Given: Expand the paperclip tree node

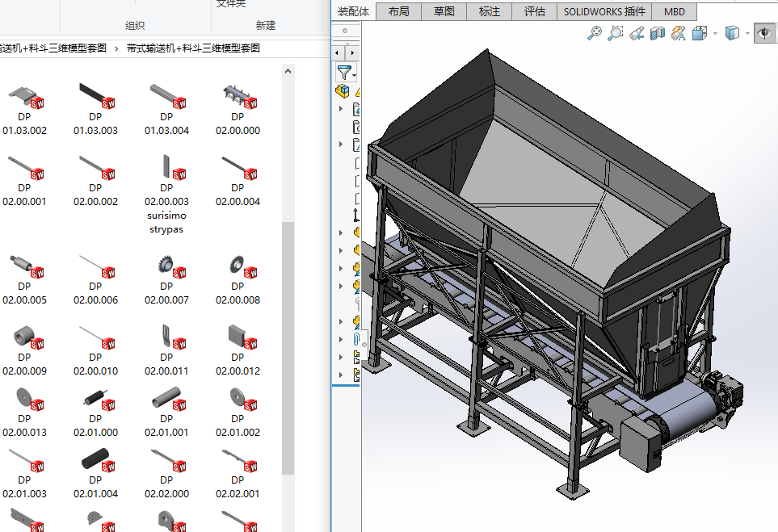Looking at the screenshot, I should [x=340, y=339].
